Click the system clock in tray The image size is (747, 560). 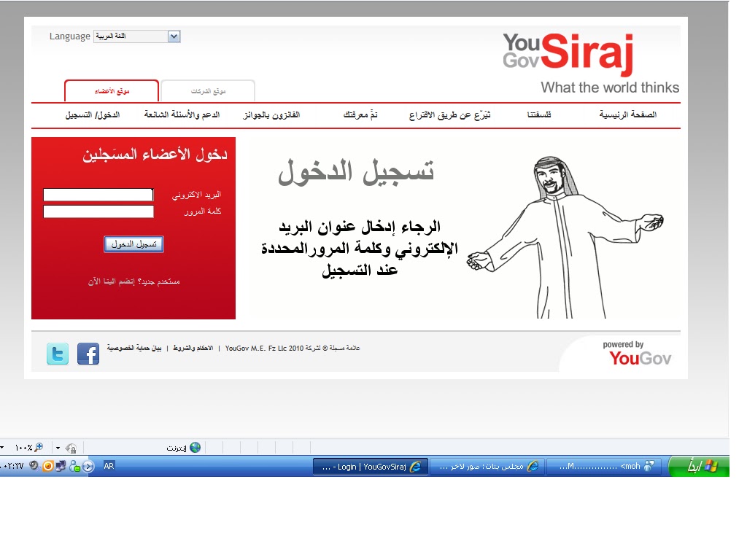12,466
